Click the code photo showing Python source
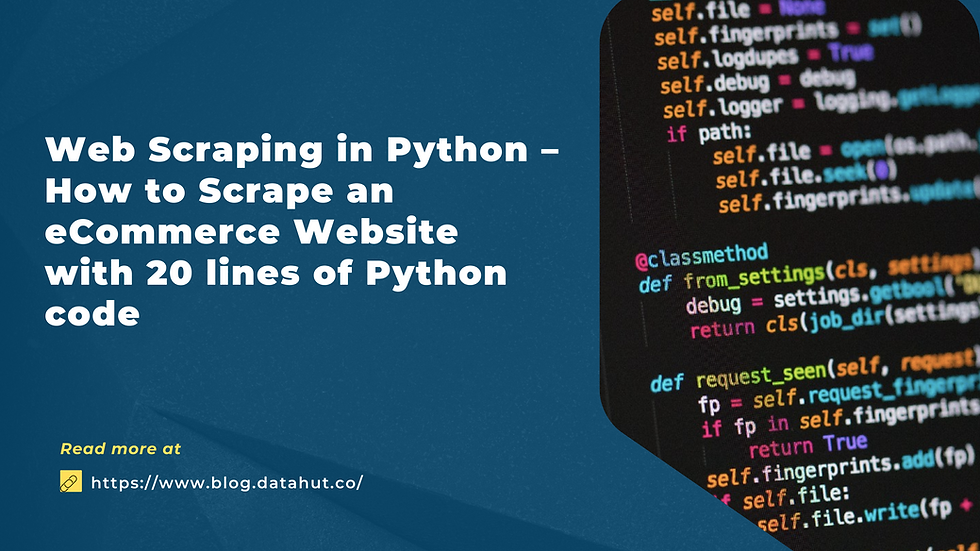This screenshot has height=551, width=980. tap(790, 275)
